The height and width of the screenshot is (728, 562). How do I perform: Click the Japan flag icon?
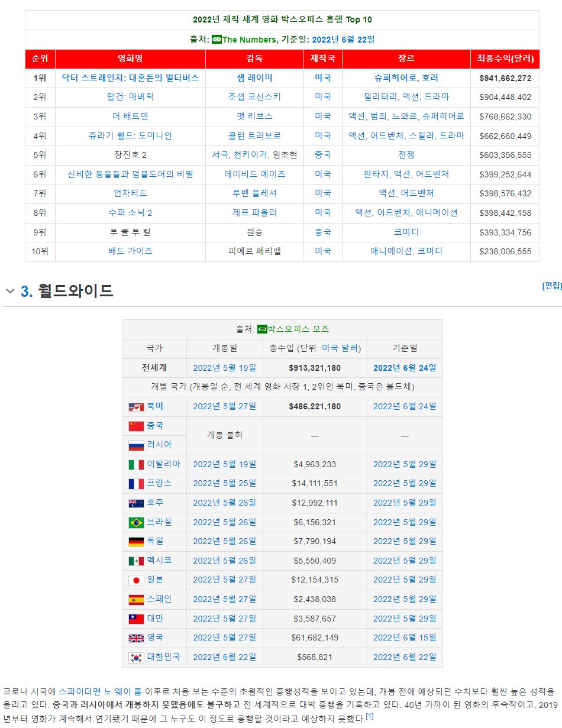(x=136, y=580)
